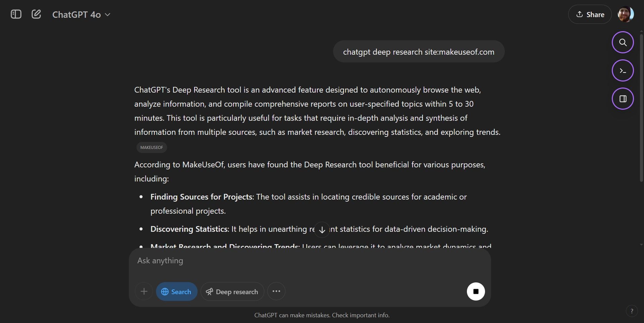Click the scroll-to-bottom arrow
The width and height of the screenshot is (644, 323).
322,229
